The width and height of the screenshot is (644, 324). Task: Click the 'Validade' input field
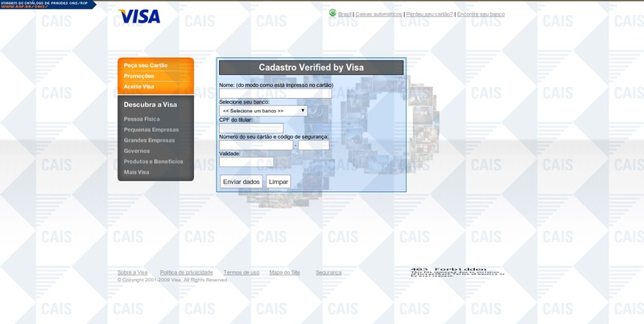[246, 162]
